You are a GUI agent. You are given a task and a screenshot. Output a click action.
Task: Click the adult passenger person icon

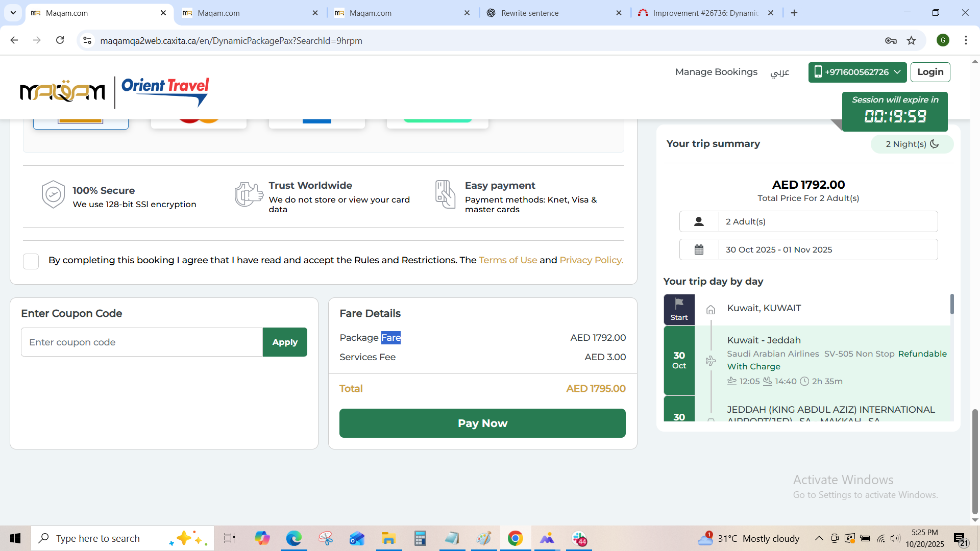699,221
